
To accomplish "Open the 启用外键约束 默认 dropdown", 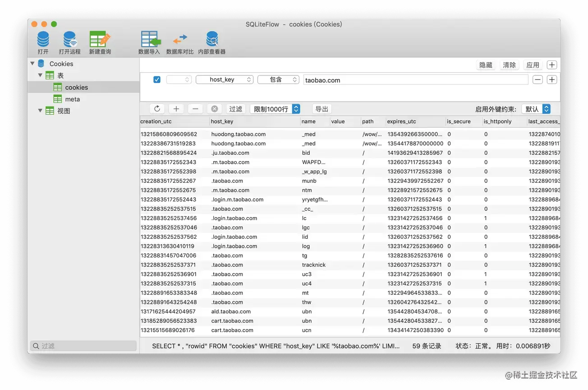I will pos(536,109).
